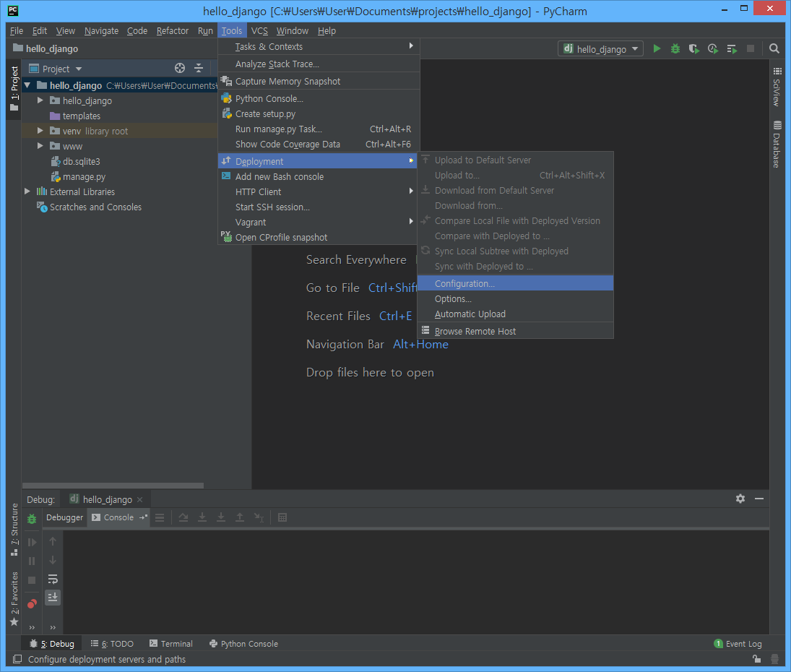The height and width of the screenshot is (672, 791).
Task: Toggle the Database tool window
Action: [777, 145]
